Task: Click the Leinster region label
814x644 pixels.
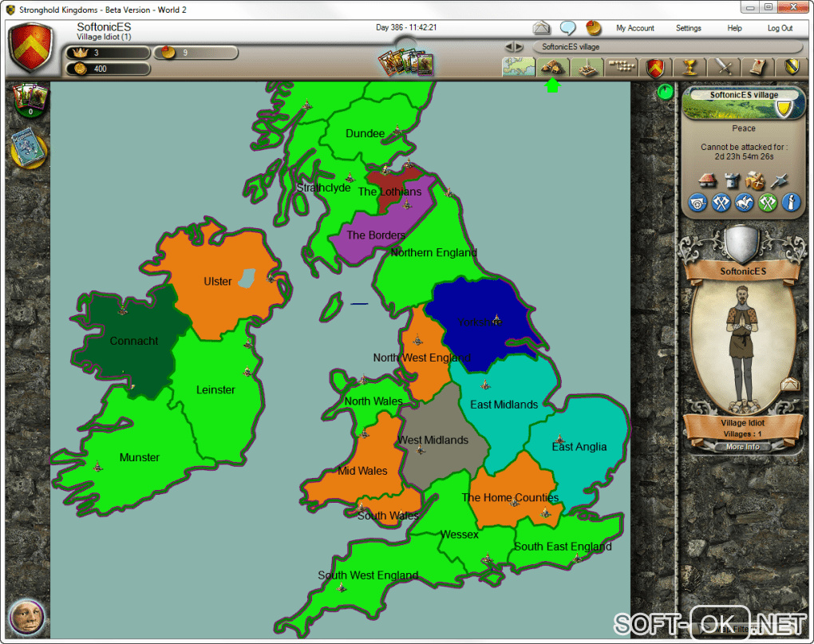Action: point(215,389)
